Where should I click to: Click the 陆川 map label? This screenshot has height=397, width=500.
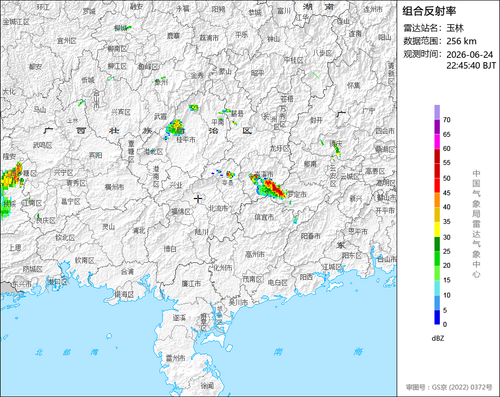pyautogui.click(x=202, y=232)
